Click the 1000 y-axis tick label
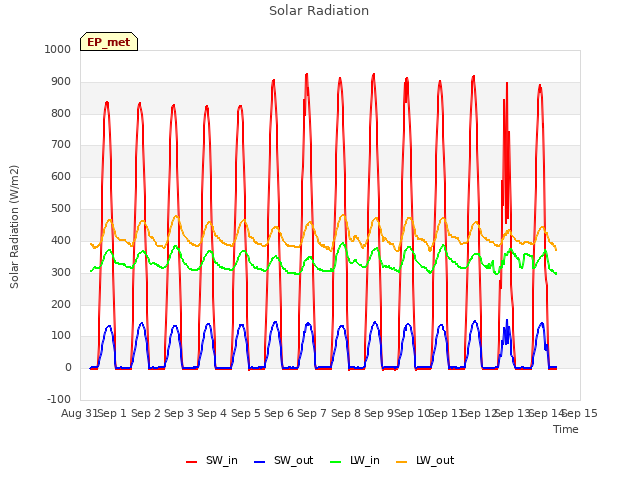The height and width of the screenshot is (480, 640). (58, 49)
